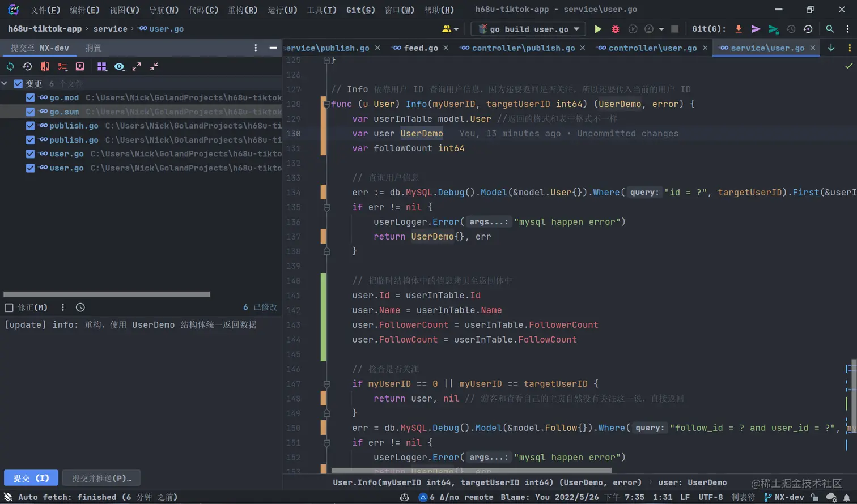Run with coverage icon in toolbar
The height and width of the screenshot is (504, 857).
point(633,29)
